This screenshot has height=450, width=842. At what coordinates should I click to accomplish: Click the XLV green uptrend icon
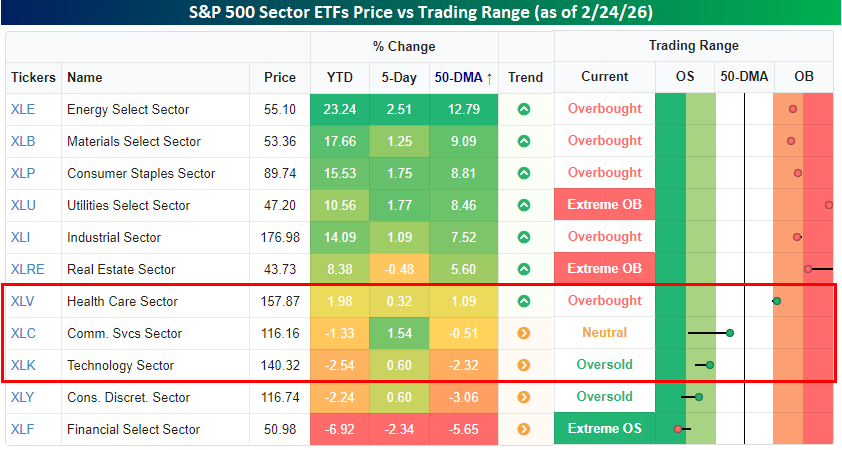pos(524,301)
